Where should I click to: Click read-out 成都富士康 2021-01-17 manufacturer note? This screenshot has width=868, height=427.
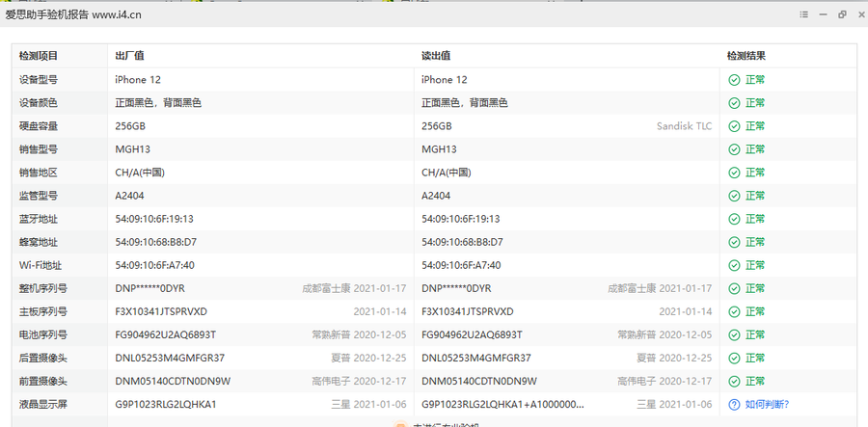(x=660, y=289)
